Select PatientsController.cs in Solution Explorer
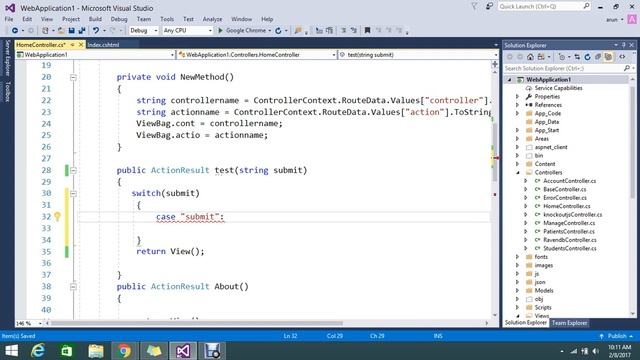 [x=569, y=232]
